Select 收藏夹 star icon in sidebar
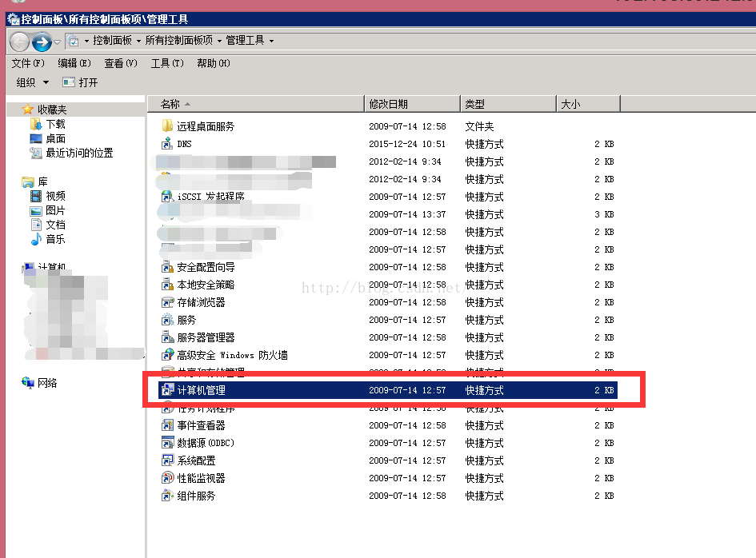Viewport: 756px width, 558px height. pyautogui.click(x=28, y=110)
